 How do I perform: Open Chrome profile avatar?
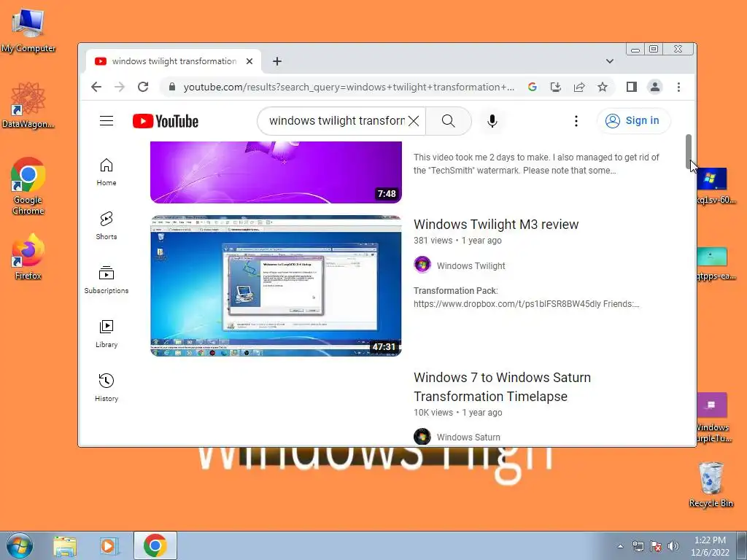(655, 87)
